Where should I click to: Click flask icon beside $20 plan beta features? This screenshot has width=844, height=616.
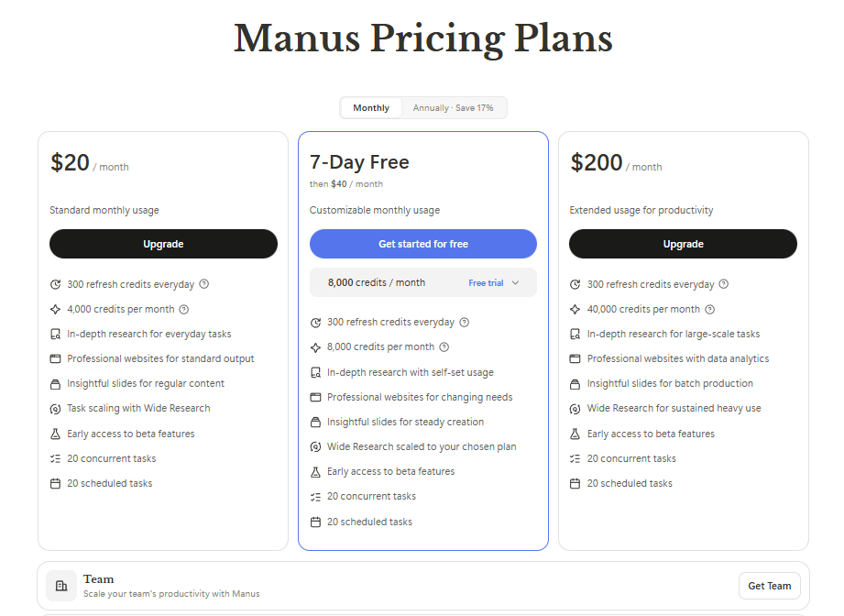(x=56, y=434)
